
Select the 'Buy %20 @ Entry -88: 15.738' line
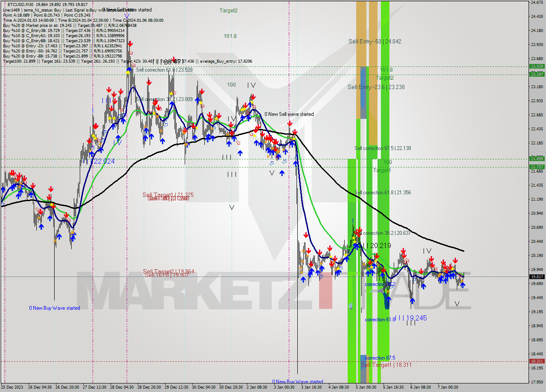pos(62,56)
